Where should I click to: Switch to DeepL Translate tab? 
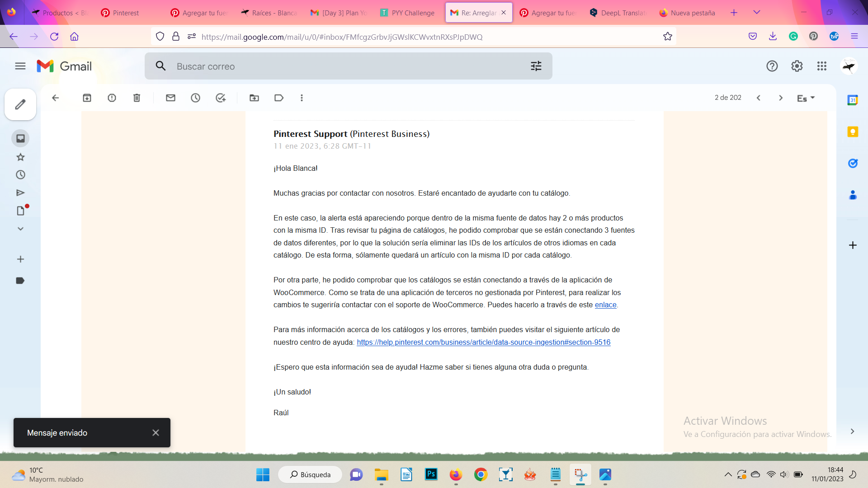tap(618, 13)
